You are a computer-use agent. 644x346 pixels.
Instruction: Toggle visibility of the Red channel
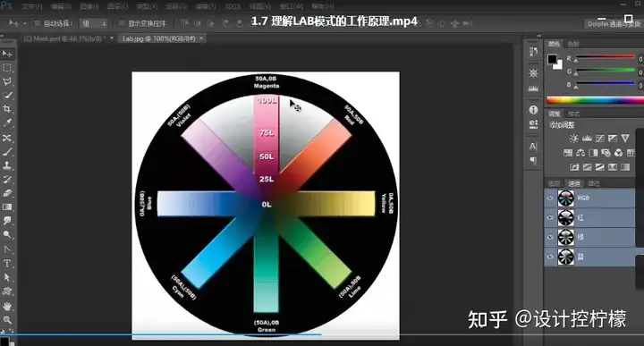pyautogui.click(x=550, y=217)
